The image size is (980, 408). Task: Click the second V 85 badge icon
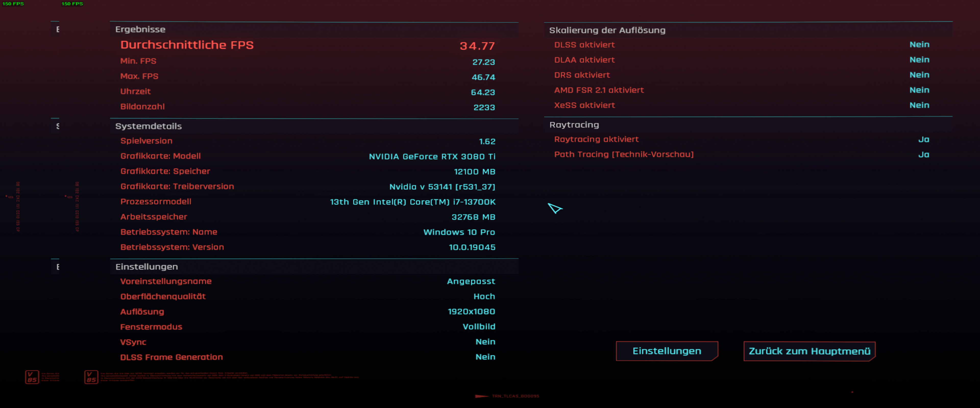(91, 377)
